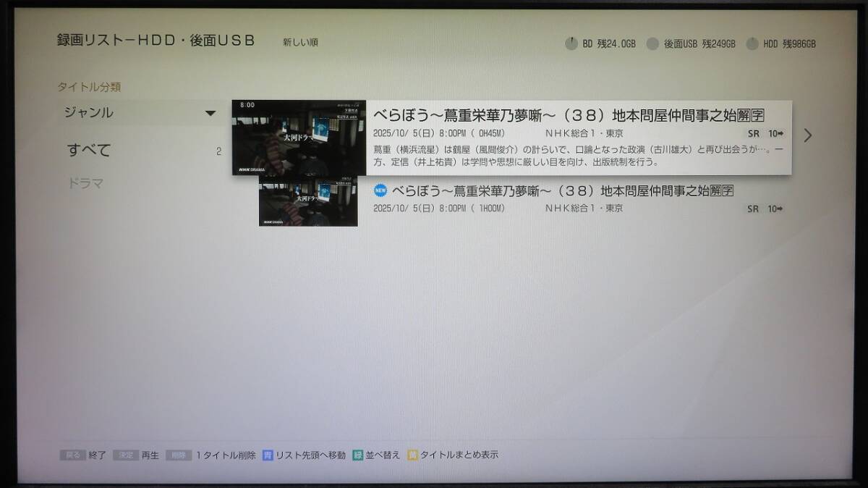Screen dimensions: 868x488
Task: Click the 戻る 終了 button hint
Action: pos(83,455)
